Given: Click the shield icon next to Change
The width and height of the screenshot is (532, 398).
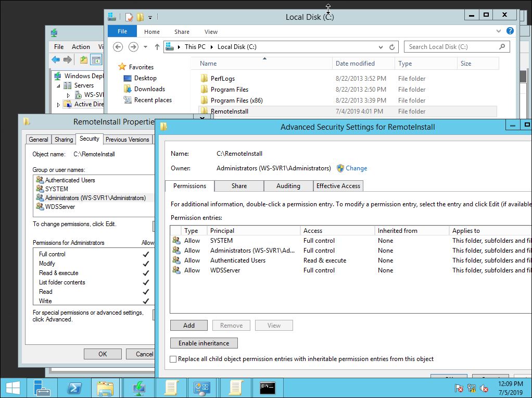Looking at the screenshot, I should (x=340, y=168).
